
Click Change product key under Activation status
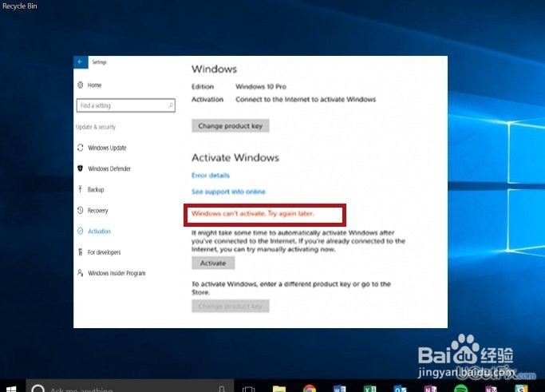click(230, 126)
